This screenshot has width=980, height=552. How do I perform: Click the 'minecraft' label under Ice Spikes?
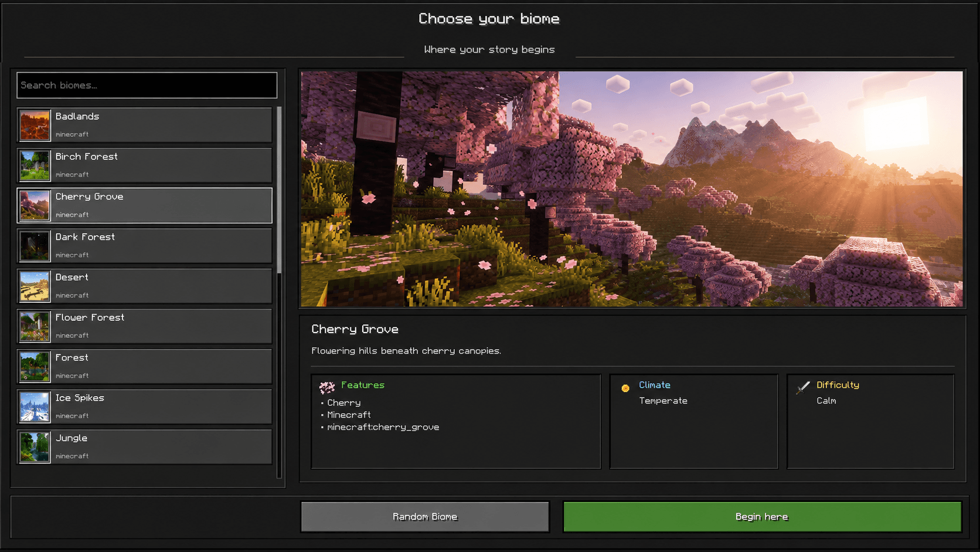tap(72, 416)
